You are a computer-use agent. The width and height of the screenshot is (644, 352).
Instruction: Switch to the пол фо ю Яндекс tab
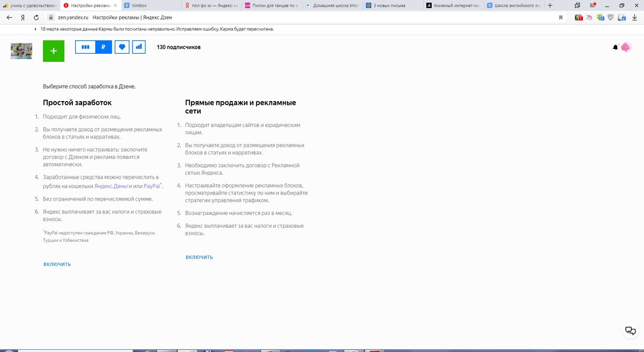pos(210,5)
